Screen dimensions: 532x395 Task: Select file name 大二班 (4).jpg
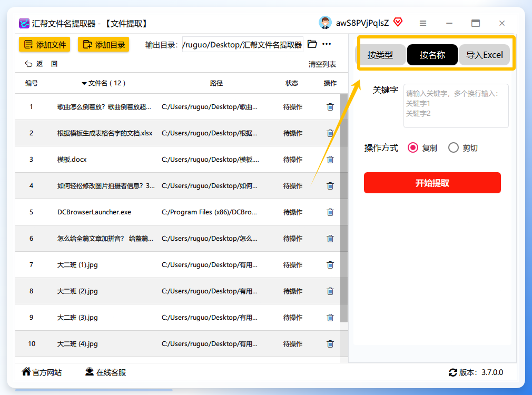coord(77,344)
